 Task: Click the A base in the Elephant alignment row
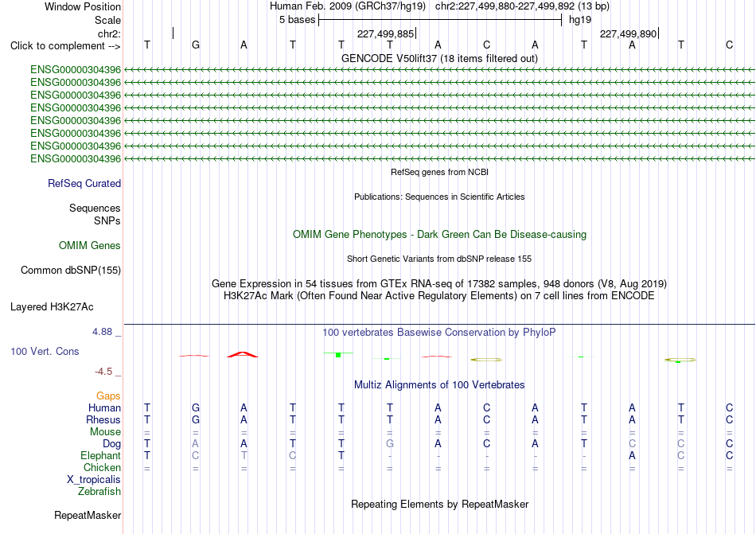point(632,455)
